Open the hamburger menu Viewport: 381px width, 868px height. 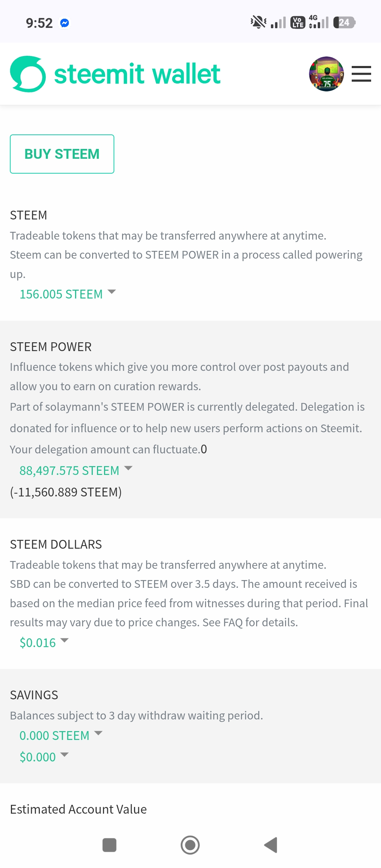[x=361, y=74]
